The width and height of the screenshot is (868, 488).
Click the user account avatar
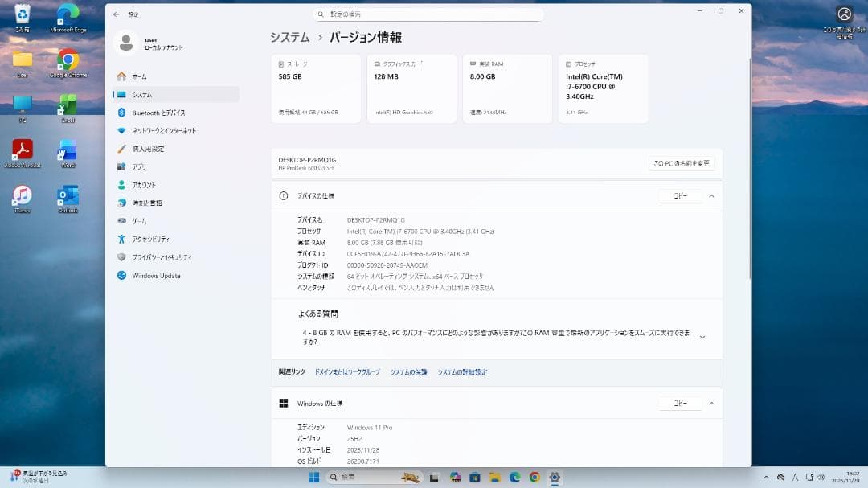[x=126, y=42]
